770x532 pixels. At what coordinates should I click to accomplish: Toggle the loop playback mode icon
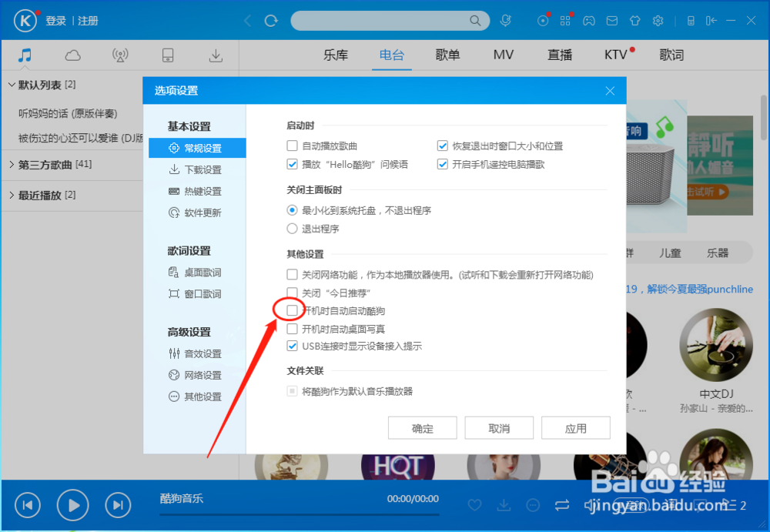pyautogui.click(x=562, y=504)
